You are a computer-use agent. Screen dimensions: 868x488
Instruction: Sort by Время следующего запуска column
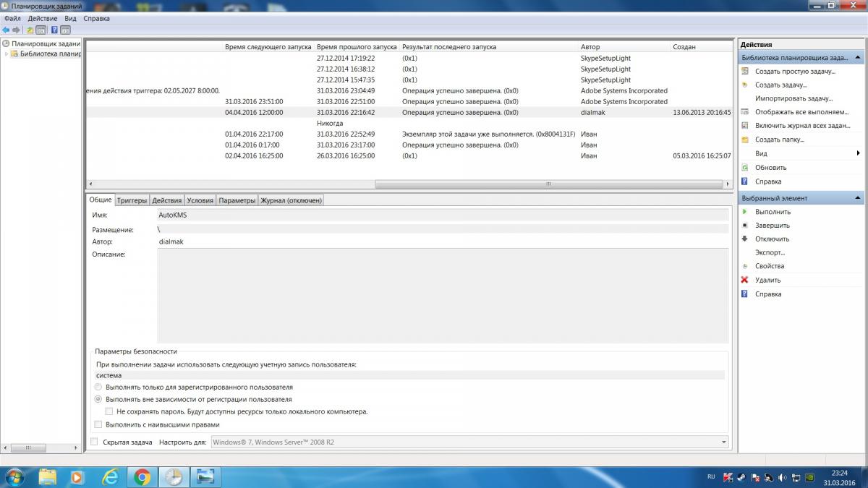(268, 47)
